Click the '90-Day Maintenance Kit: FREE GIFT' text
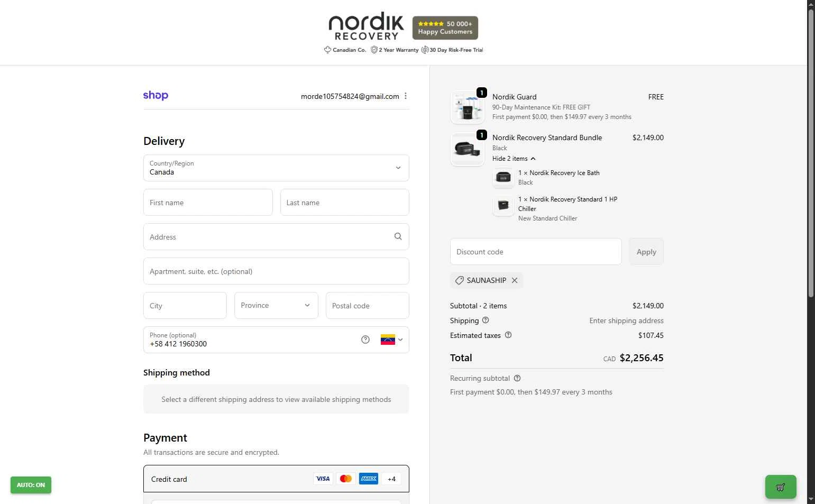 point(541,107)
